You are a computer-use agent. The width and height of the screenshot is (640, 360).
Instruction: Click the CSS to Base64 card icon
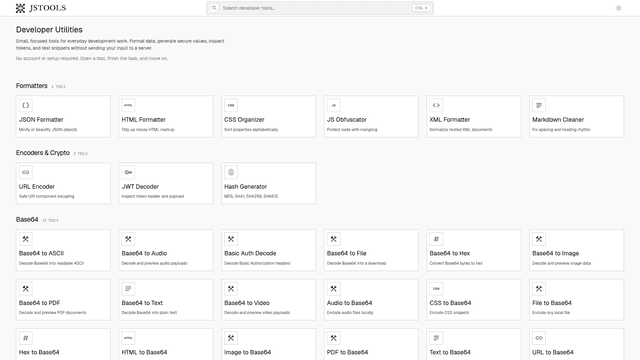pos(436,289)
